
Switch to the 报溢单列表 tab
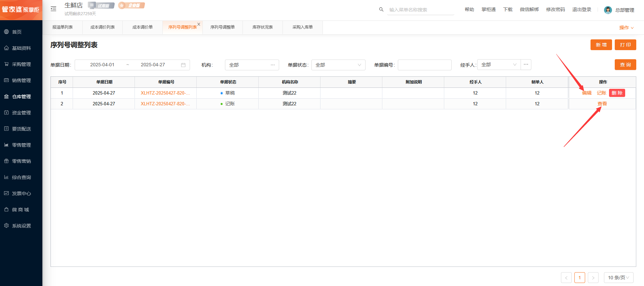tap(63, 27)
